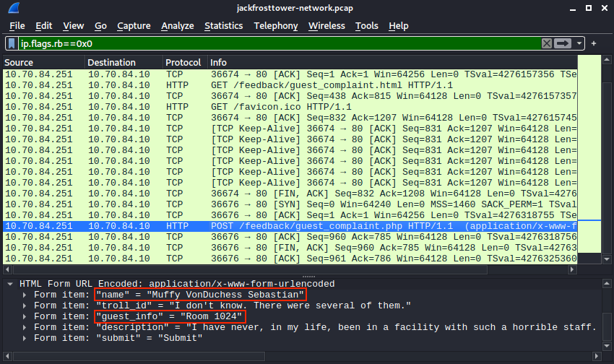614x364 pixels.
Task: Open the View menu
Action: [73, 26]
